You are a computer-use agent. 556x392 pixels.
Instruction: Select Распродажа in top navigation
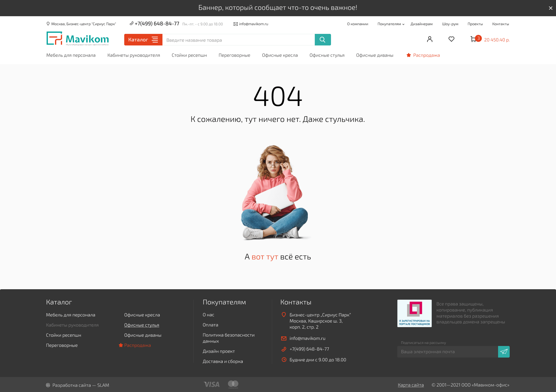(x=426, y=55)
